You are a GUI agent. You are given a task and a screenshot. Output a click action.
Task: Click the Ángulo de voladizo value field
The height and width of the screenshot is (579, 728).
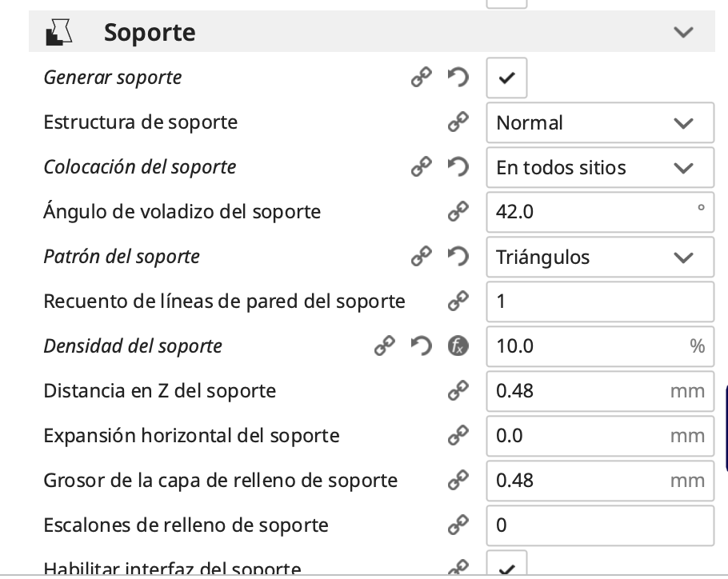(x=592, y=212)
